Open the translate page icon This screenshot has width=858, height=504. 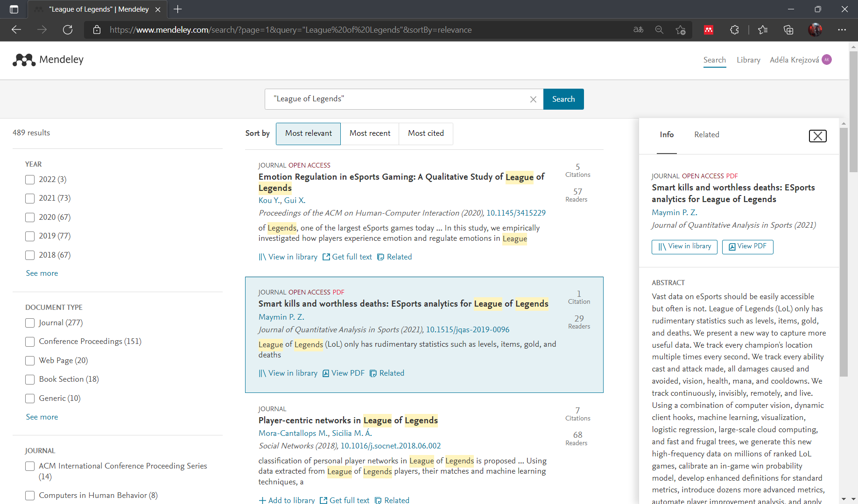[x=638, y=30]
